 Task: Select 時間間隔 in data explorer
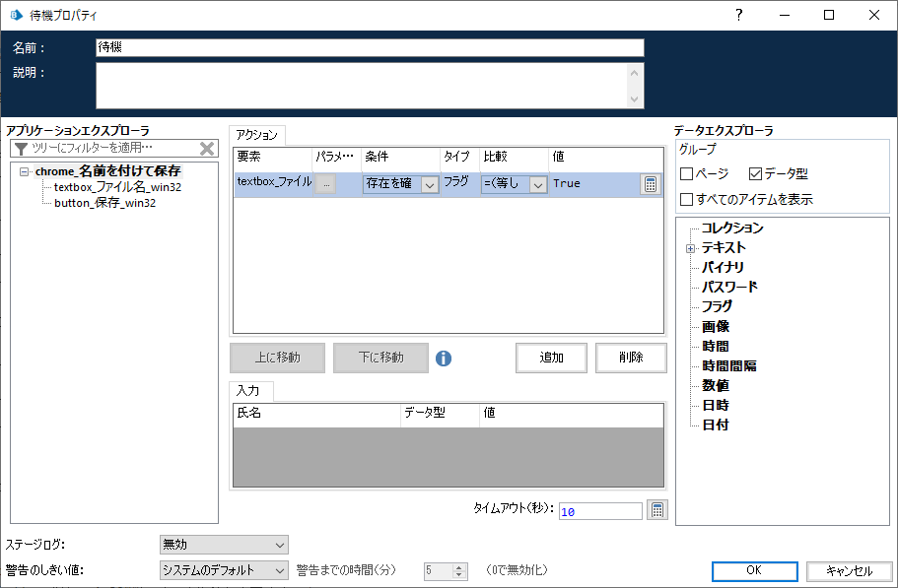[729, 365]
